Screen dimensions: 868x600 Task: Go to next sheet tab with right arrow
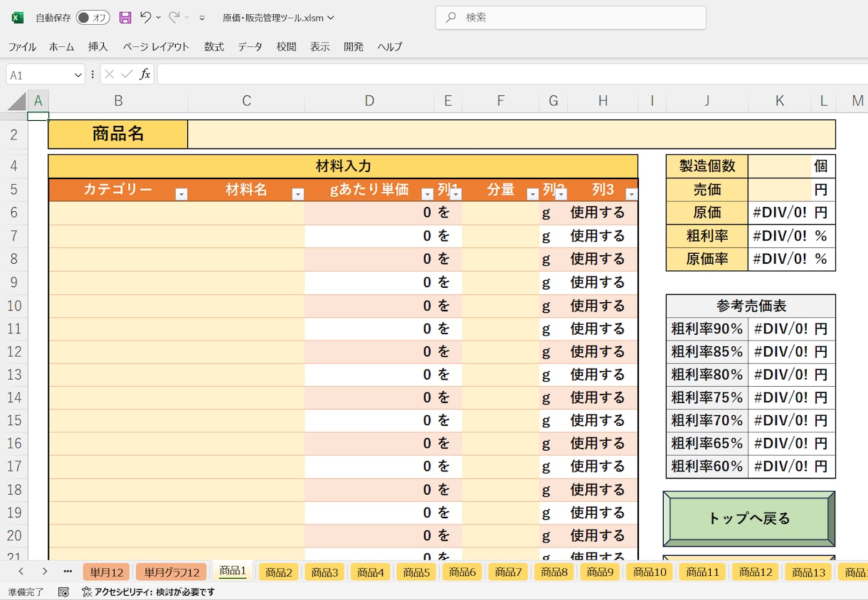pos(45,571)
